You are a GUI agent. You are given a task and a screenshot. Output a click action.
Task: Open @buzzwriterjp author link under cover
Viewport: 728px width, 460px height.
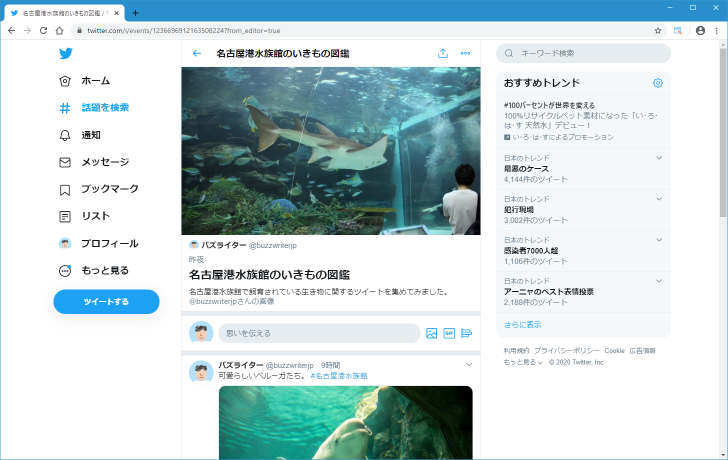click(x=273, y=246)
